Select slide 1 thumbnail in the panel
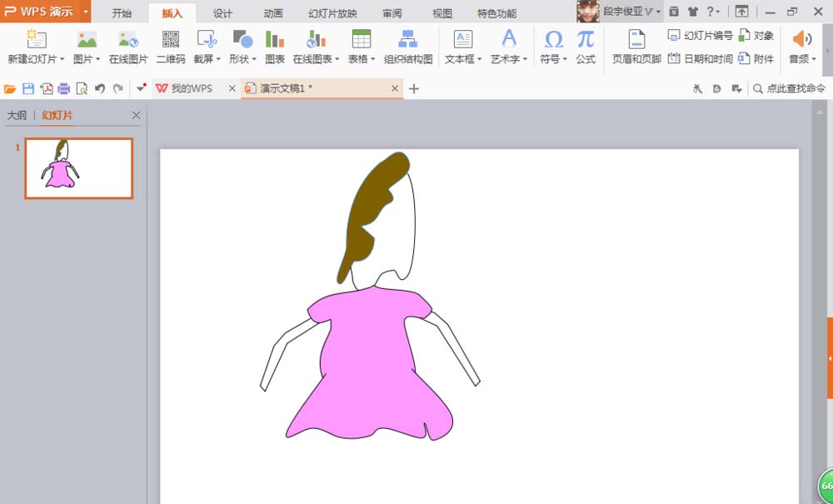Image resolution: width=833 pixels, height=504 pixels. click(x=77, y=167)
